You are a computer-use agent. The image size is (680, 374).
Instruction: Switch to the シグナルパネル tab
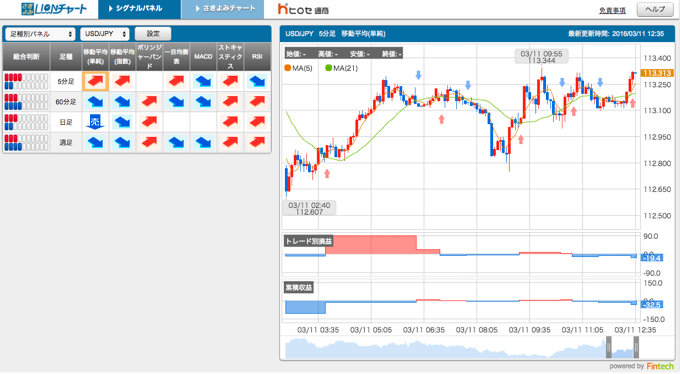coord(139,9)
